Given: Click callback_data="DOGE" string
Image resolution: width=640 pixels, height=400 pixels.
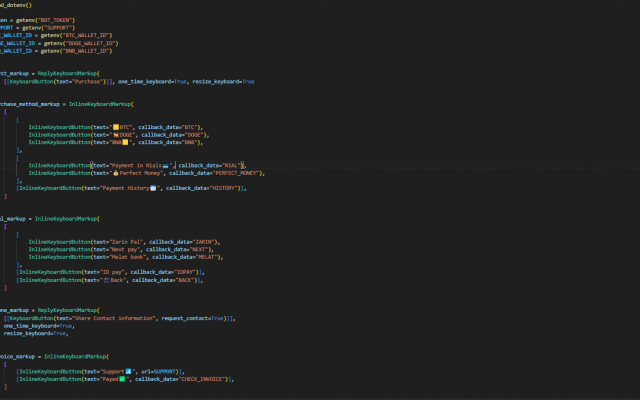Looking at the screenshot, I should (x=173, y=135).
